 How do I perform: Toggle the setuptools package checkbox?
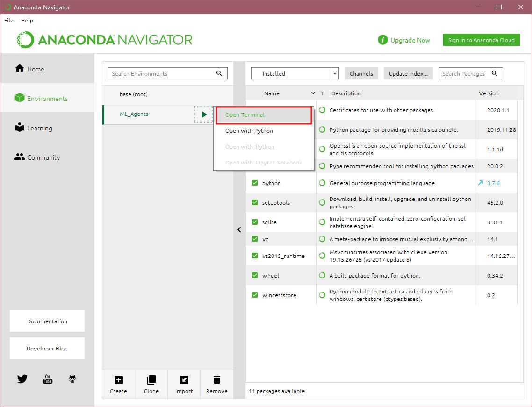(255, 202)
